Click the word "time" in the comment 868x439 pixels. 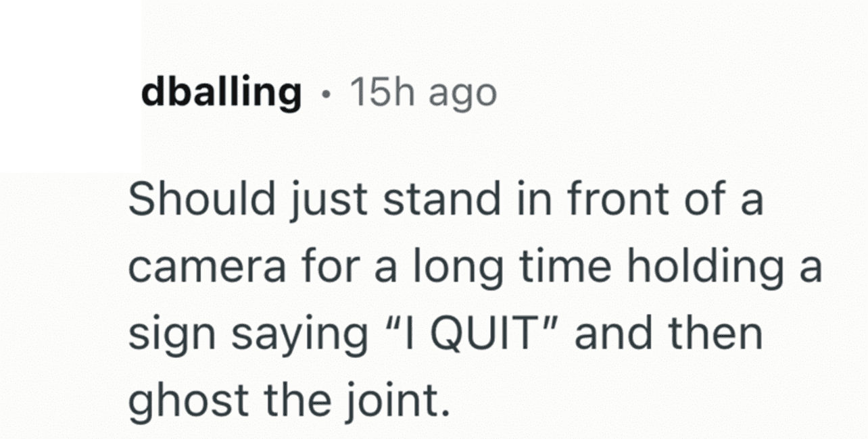coord(566,268)
